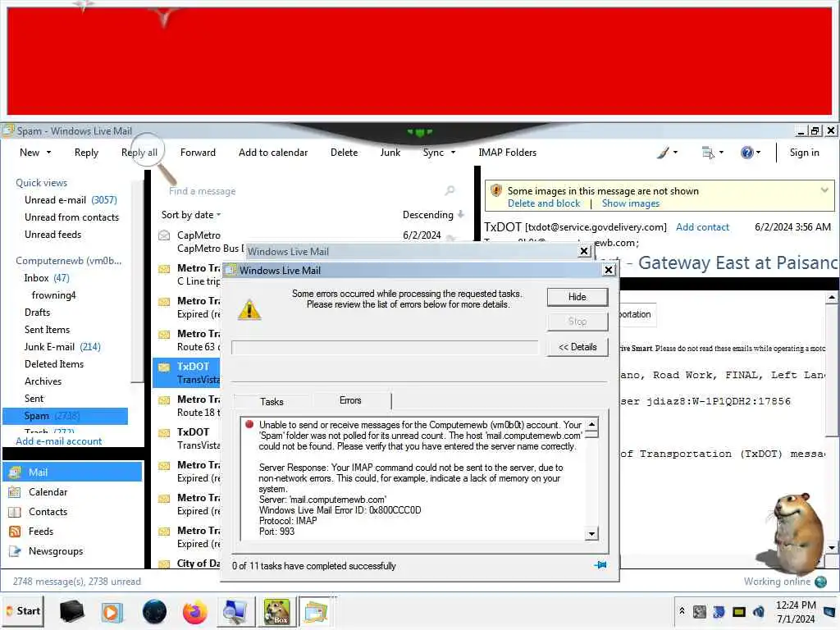Click the Feeds RSS icon

(x=15, y=532)
